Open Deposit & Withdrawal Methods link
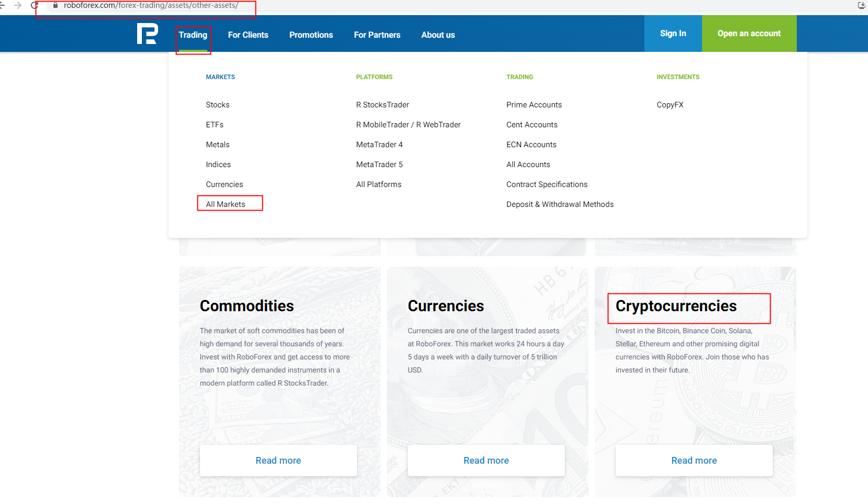The width and height of the screenshot is (868, 504). pos(560,204)
